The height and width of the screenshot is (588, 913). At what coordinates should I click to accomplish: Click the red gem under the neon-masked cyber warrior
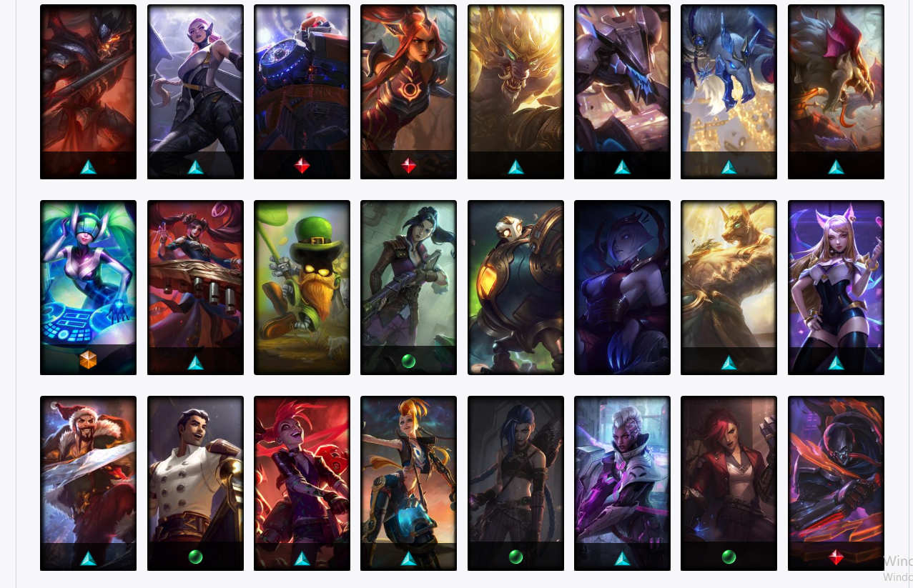pyautogui.click(x=836, y=557)
